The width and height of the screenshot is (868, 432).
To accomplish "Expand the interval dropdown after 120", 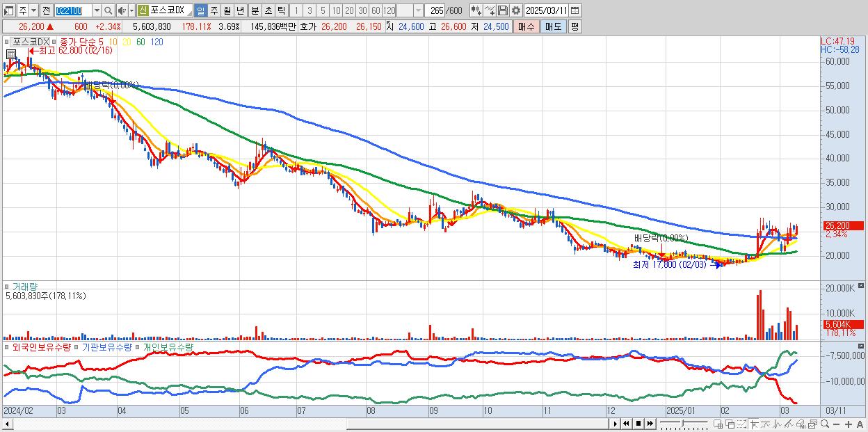I will (x=418, y=10).
